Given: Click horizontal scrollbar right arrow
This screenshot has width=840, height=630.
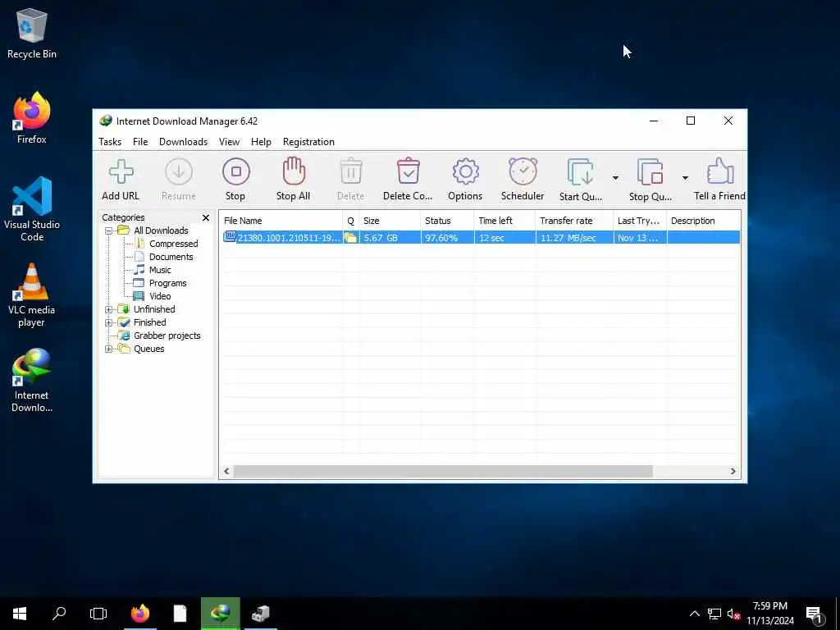Looking at the screenshot, I should point(733,472).
